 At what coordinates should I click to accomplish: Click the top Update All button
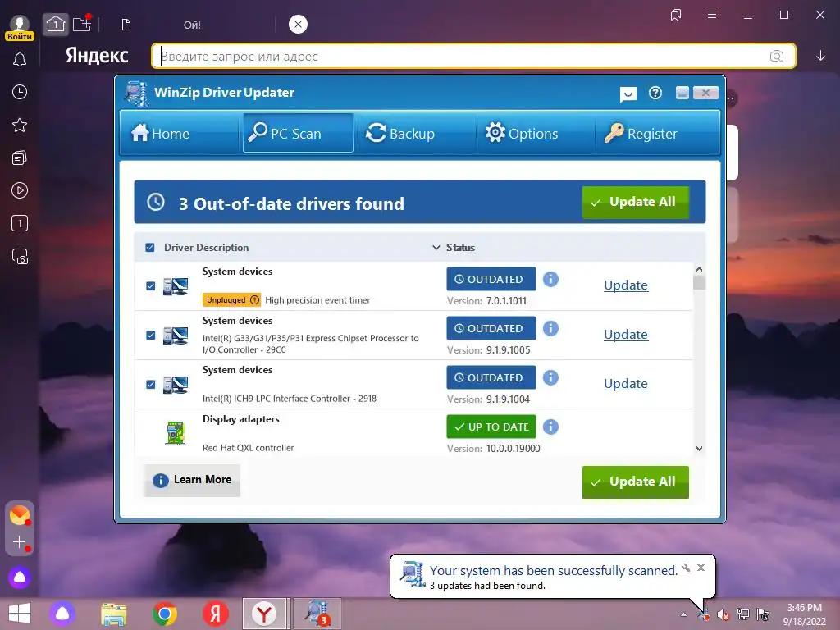pyautogui.click(x=636, y=202)
